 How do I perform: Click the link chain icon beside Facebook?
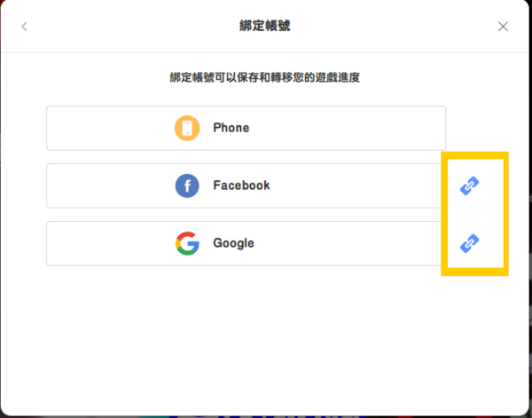click(x=470, y=185)
